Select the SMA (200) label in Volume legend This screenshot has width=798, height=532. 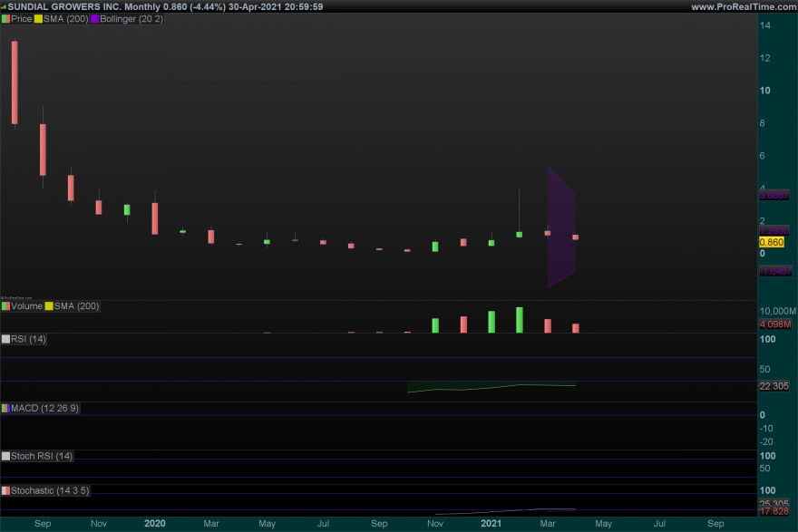coord(76,306)
